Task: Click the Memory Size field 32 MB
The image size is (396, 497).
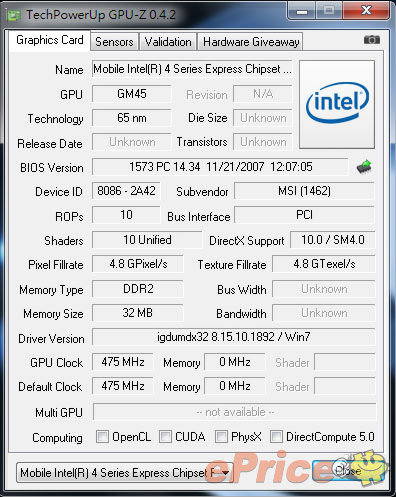Action: tap(138, 313)
